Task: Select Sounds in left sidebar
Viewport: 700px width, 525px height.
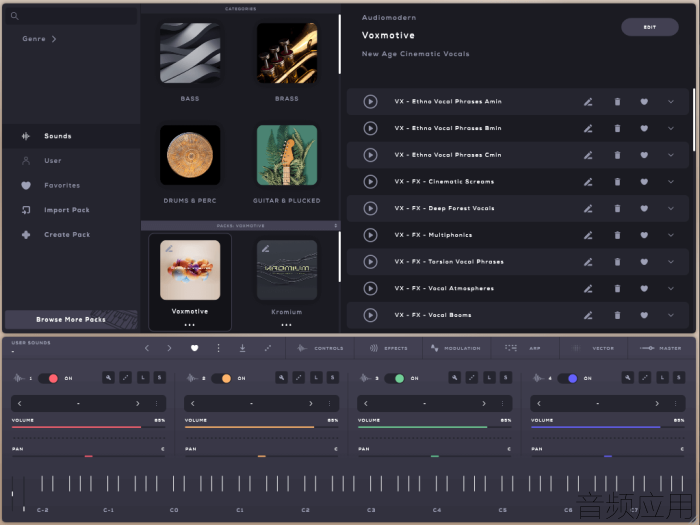Action: point(71,136)
